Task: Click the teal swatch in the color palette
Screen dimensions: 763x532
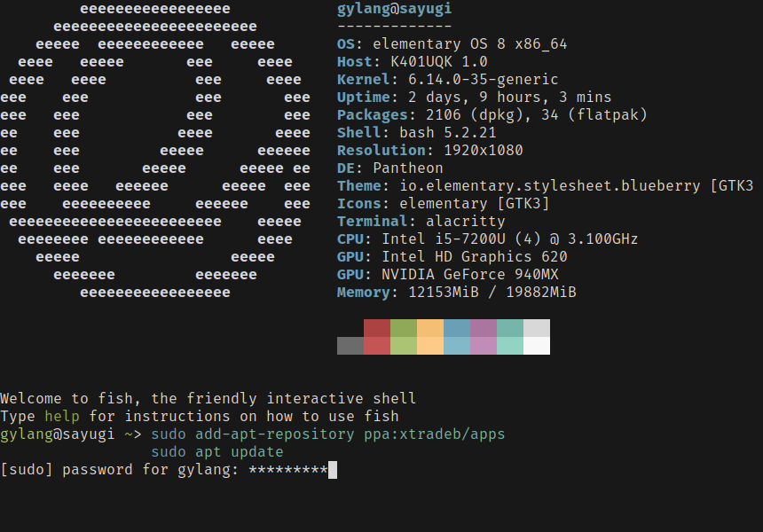Action: pos(509,337)
